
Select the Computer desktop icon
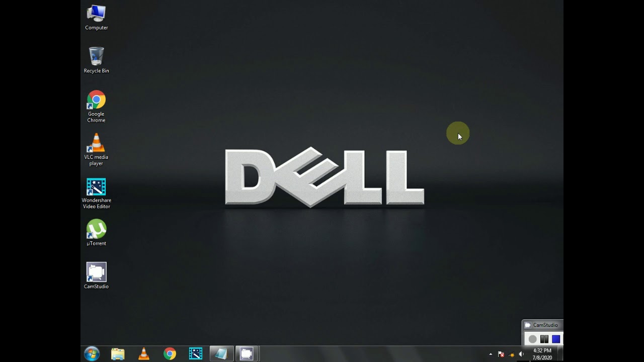[x=96, y=18]
